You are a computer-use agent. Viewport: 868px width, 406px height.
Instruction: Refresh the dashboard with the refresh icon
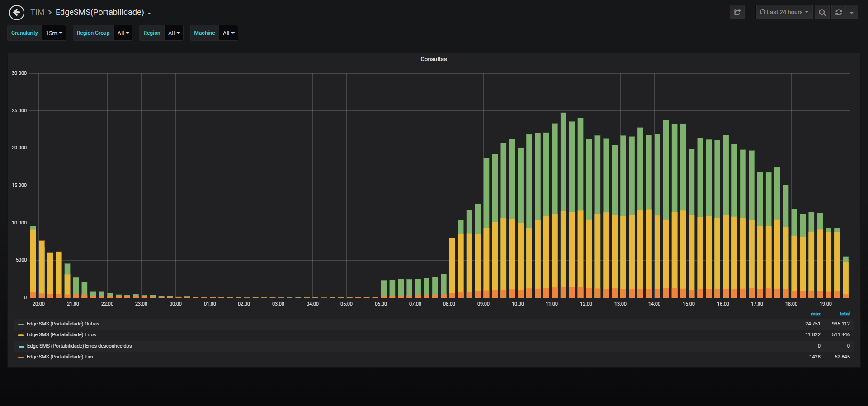coord(839,12)
